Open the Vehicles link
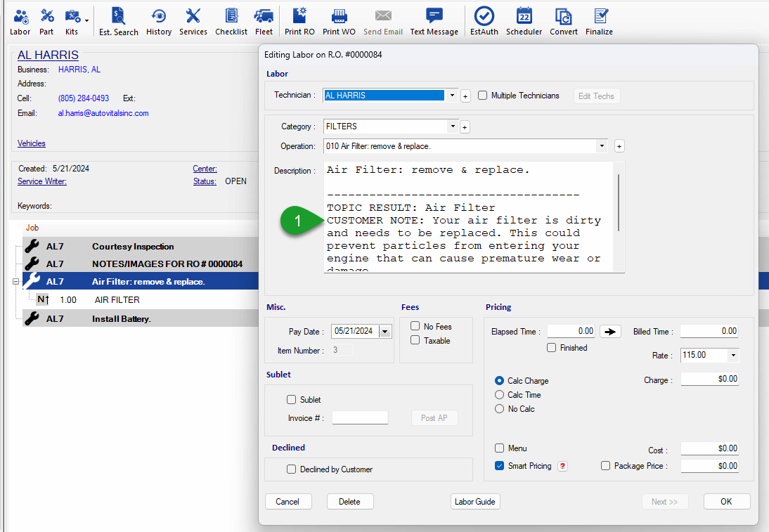The image size is (769, 532). 32,143
